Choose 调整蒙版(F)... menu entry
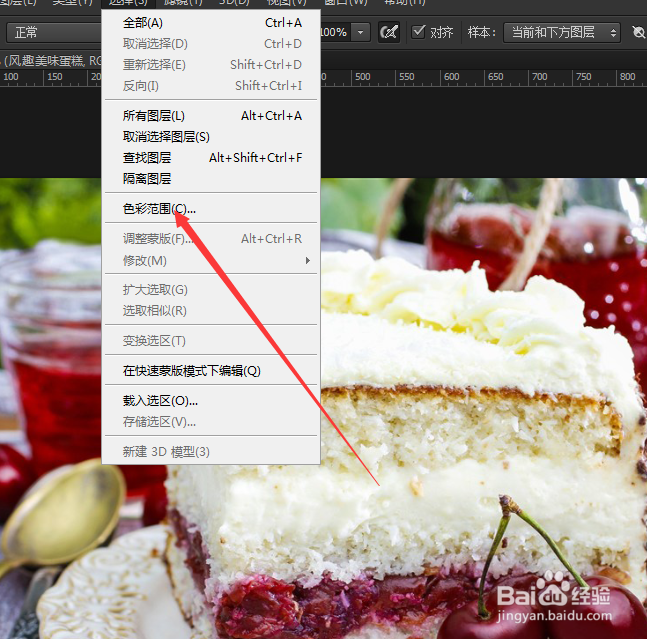This screenshot has height=639, width=647. [x=211, y=239]
